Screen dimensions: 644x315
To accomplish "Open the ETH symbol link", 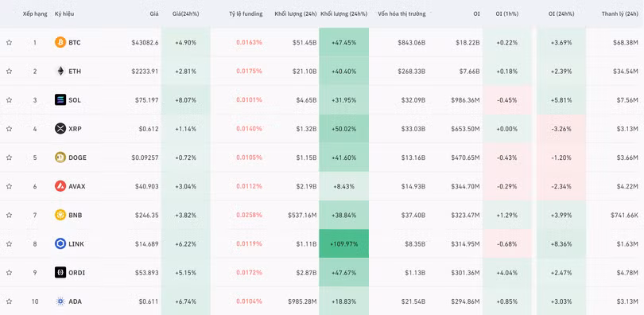I will [75, 71].
